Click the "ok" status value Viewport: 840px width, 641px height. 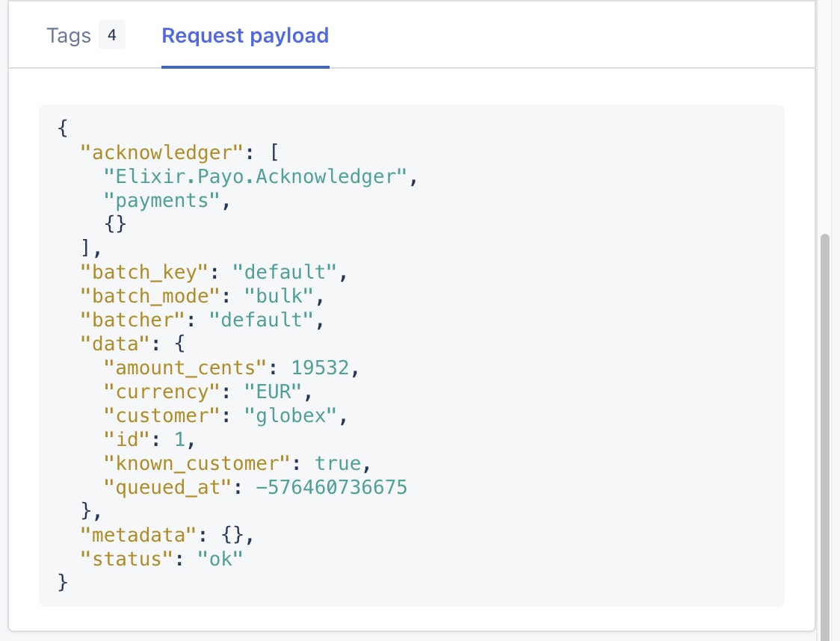[x=220, y=559]
